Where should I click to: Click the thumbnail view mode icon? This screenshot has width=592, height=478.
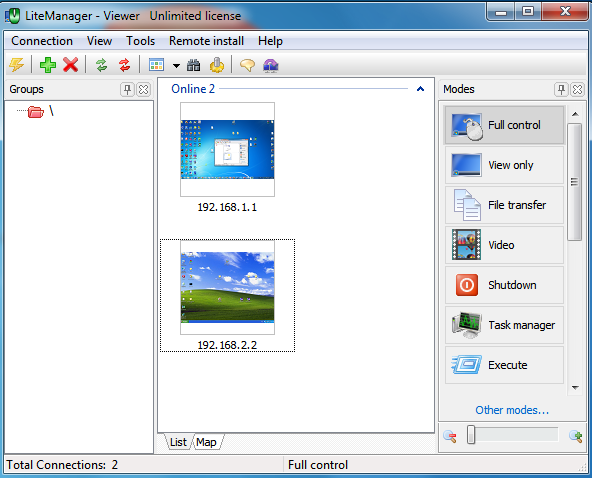tap(156, 65)
